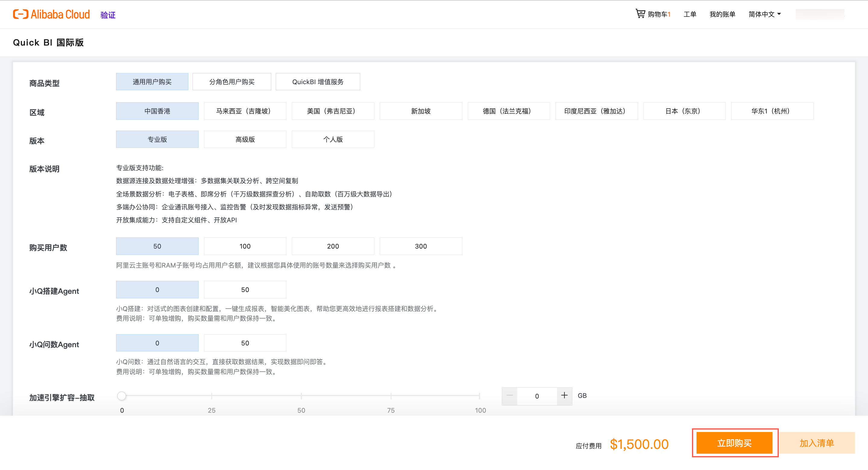Screen dimensions: 868x470
Task: Click the plus stepper for GB
Action: pos(564,396)
